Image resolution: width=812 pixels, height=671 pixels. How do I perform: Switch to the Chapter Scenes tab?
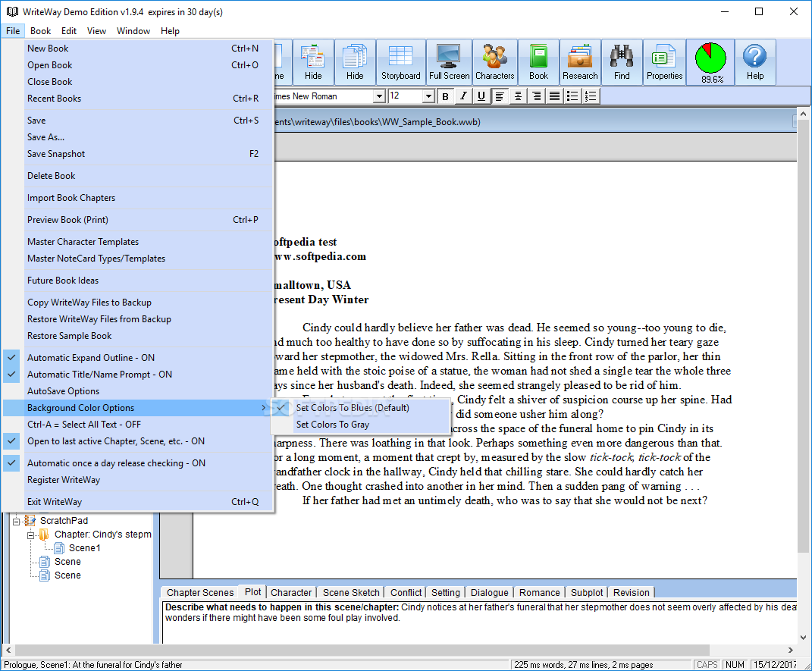pyautogui.click(x=200, y=593)
